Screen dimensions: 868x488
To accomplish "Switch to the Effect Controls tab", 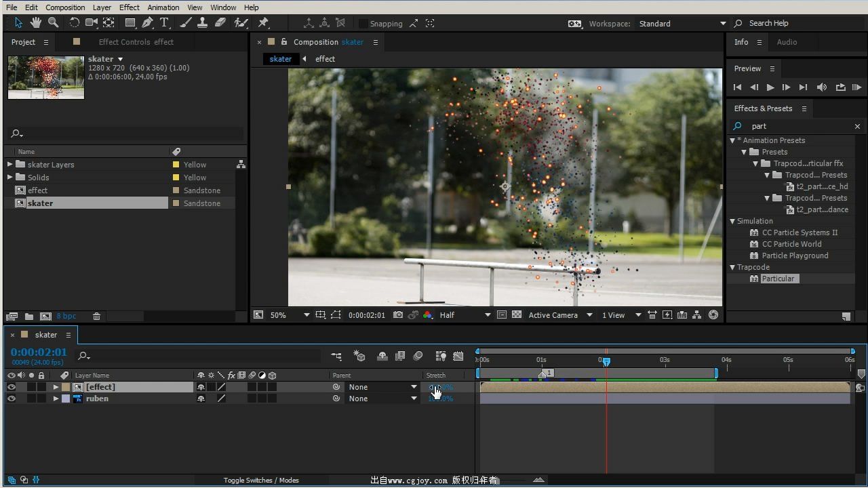I will point(136,42).
